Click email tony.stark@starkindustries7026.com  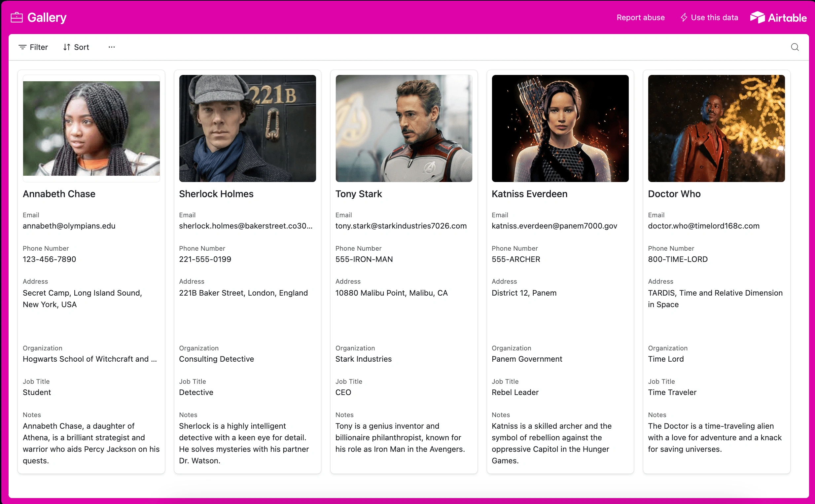401,226
